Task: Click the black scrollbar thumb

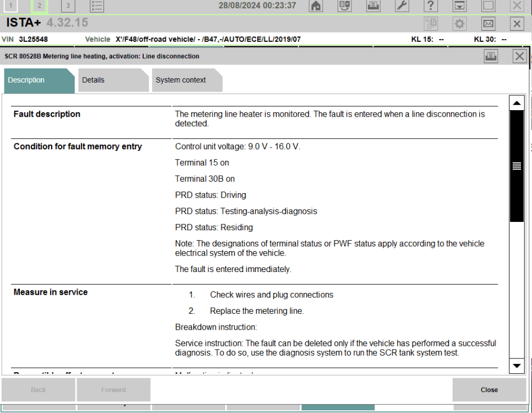Action: point(517,166)
